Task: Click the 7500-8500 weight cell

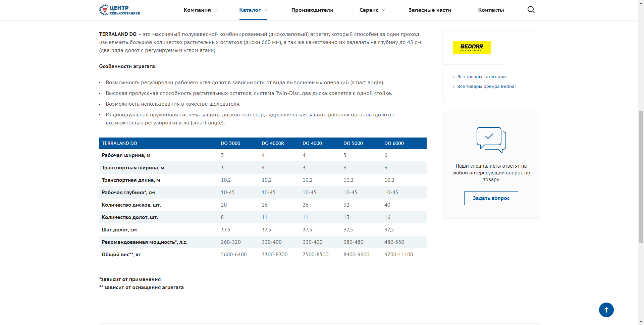Action: point(316,255)
